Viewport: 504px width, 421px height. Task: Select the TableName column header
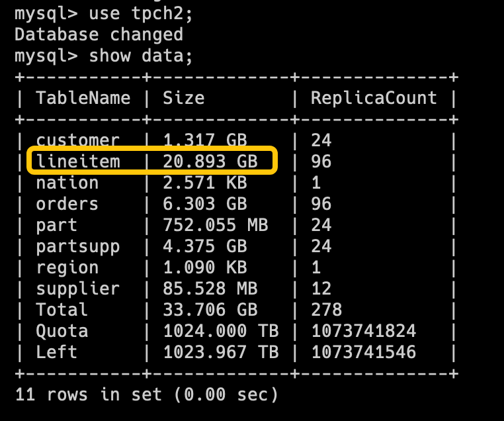point(83,98)
